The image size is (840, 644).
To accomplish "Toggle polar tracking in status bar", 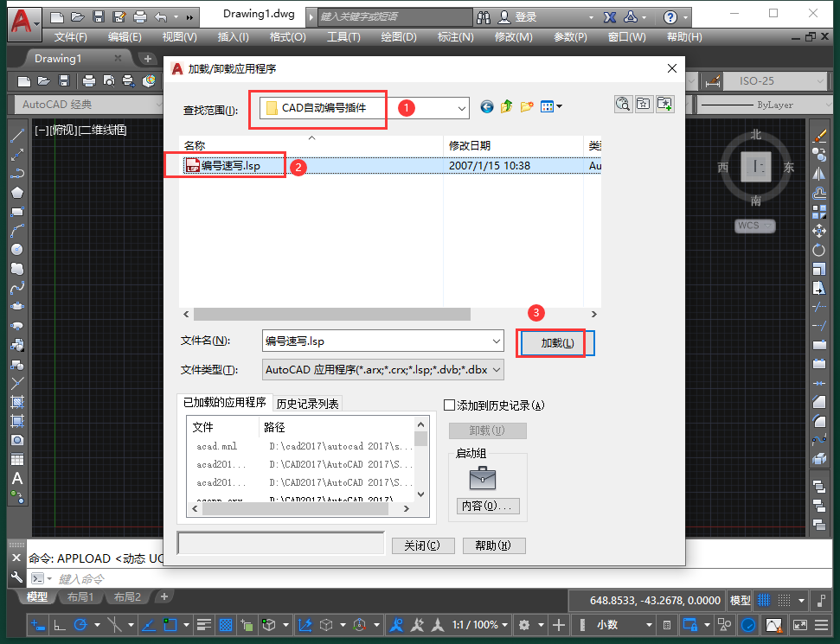I will tap(80, 625).
